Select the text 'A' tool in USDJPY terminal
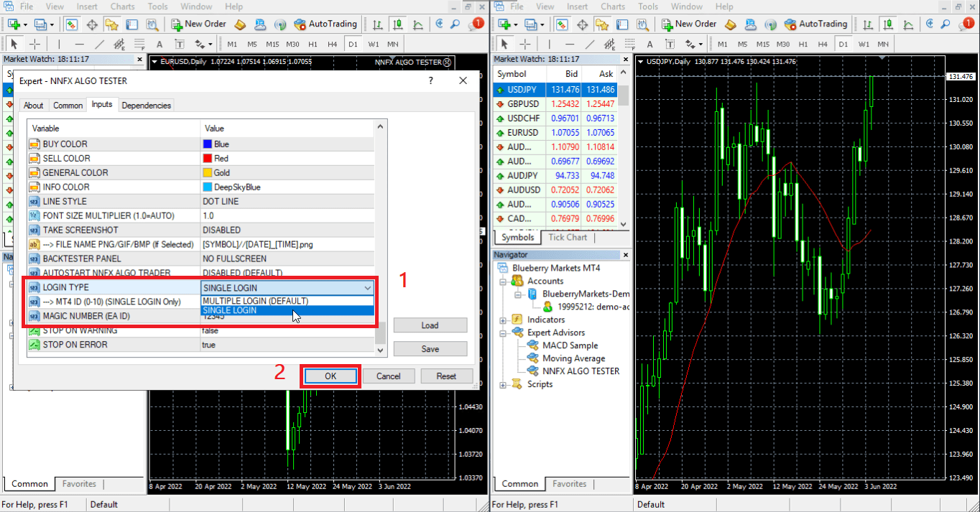Viewport: 980px width, 512px height. 650,44
